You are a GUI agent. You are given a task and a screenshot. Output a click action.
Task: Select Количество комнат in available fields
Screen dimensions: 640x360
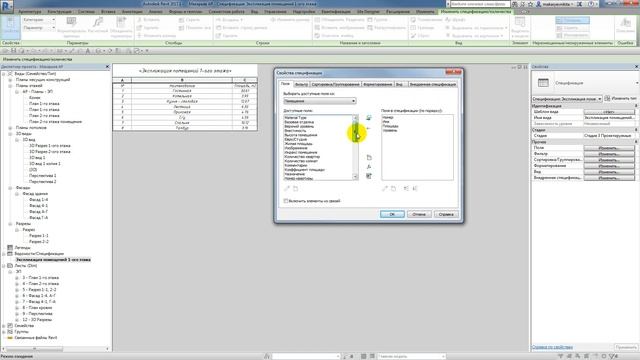point(301,161)
